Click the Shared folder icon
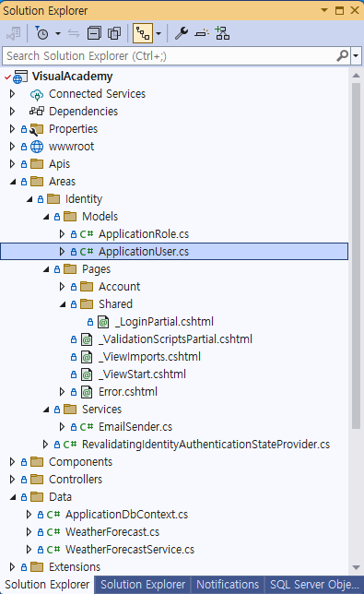The height and width of the screenshot is (594, 364). [x=87, y=303]
